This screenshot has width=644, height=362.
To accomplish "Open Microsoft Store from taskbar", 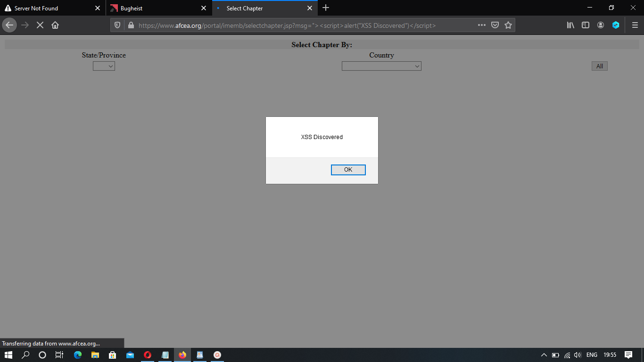I will pos(113,355).
